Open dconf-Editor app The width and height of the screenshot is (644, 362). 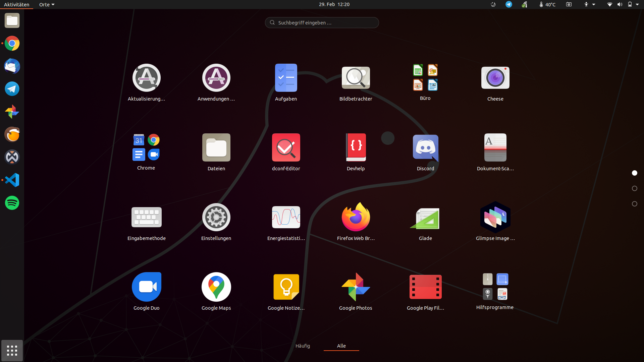click(x=286, y=148)
